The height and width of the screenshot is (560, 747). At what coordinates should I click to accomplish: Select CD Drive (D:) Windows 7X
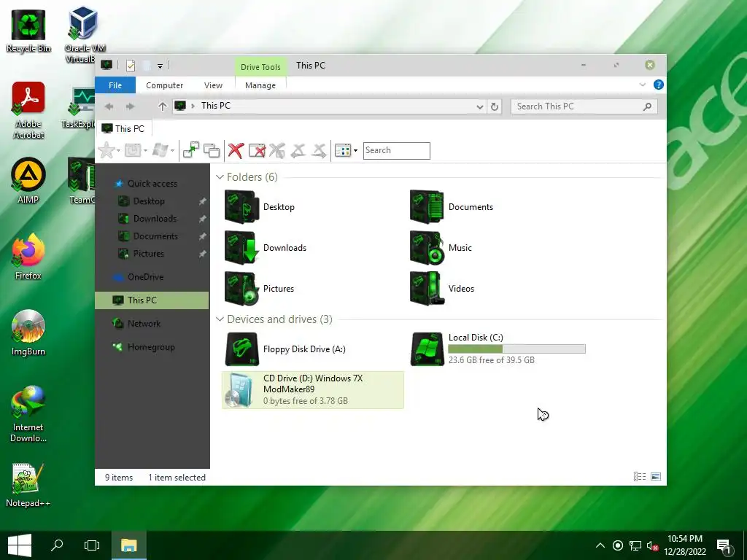(313, 390)
